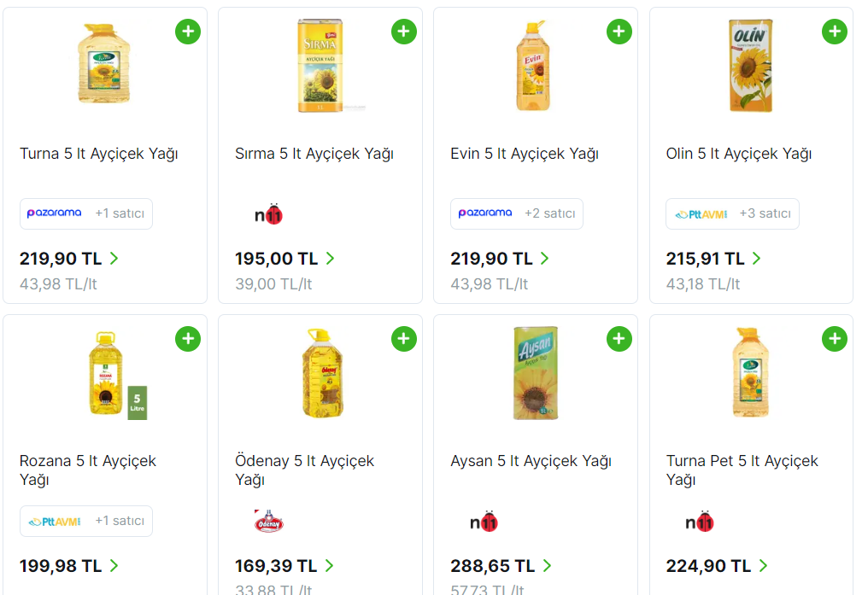
Task: Add Aysan 5 lt oil with plus icon
Action: [x=619, y=339]
